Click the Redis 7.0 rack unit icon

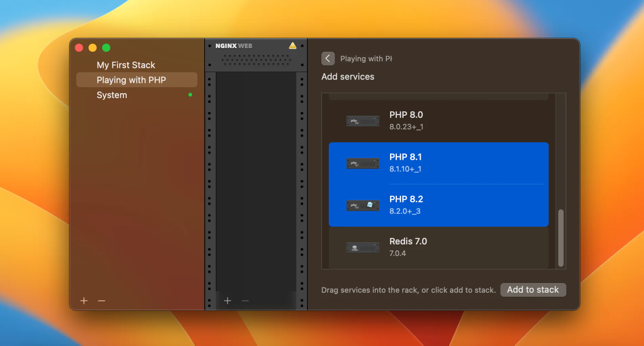362,248
